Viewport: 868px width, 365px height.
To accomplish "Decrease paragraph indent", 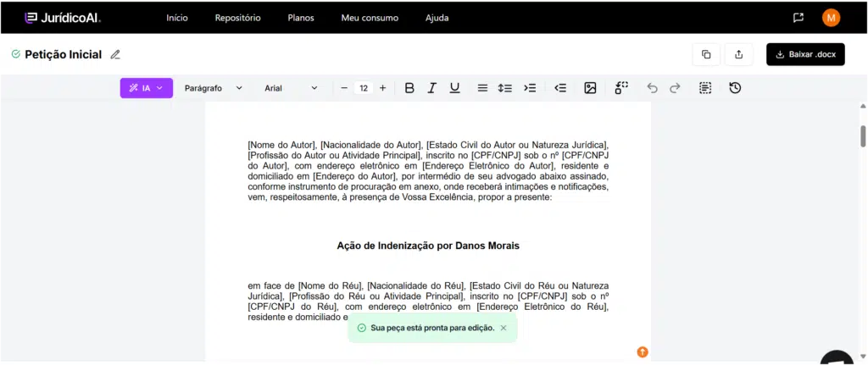I will click(560, 88).
